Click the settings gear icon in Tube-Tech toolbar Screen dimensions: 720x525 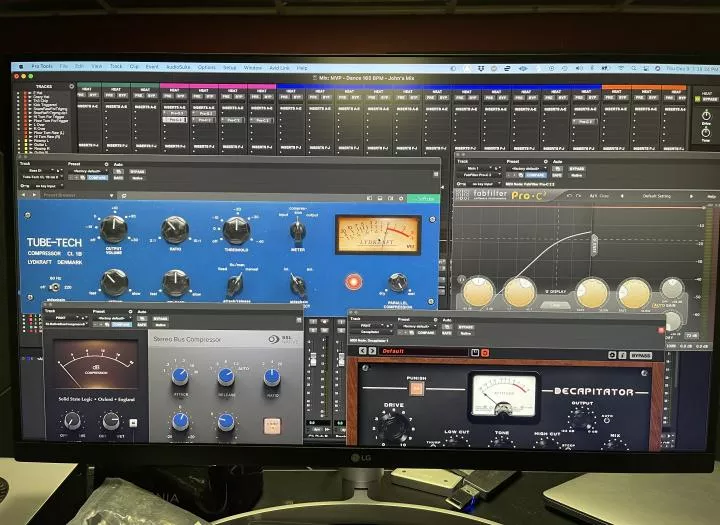tap(401, 198)
